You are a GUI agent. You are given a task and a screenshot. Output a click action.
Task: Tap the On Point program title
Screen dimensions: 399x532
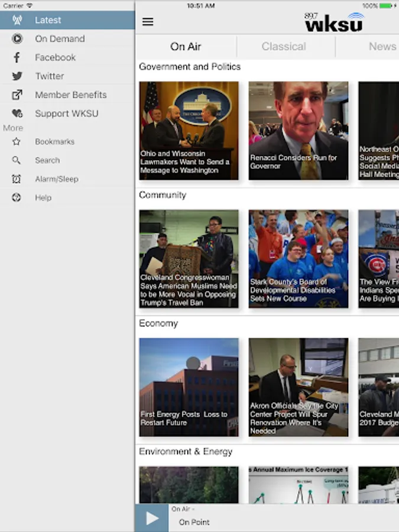(x=194, y=522)
